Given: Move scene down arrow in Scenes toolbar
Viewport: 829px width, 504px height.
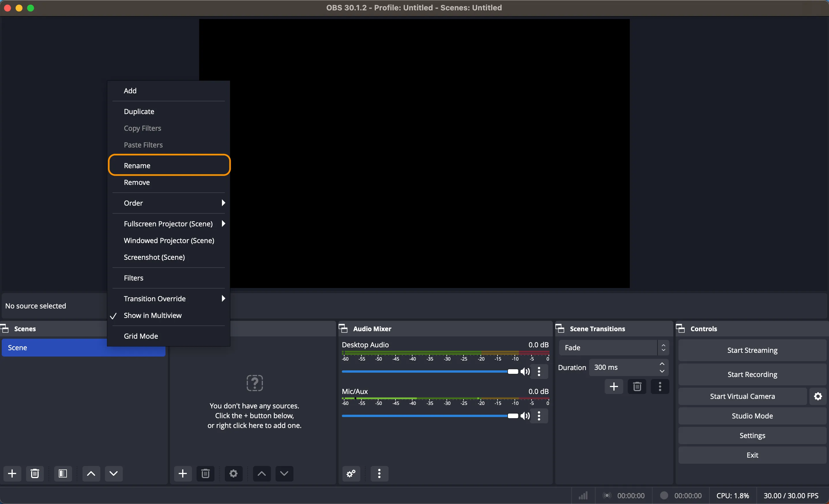Looking at the screenshot, I should click(113, 473).
